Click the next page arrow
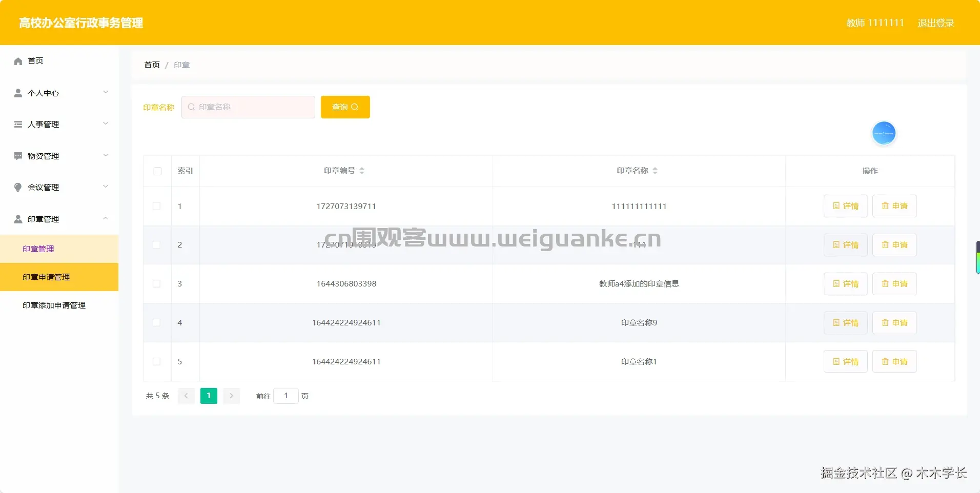 point(231,396)
